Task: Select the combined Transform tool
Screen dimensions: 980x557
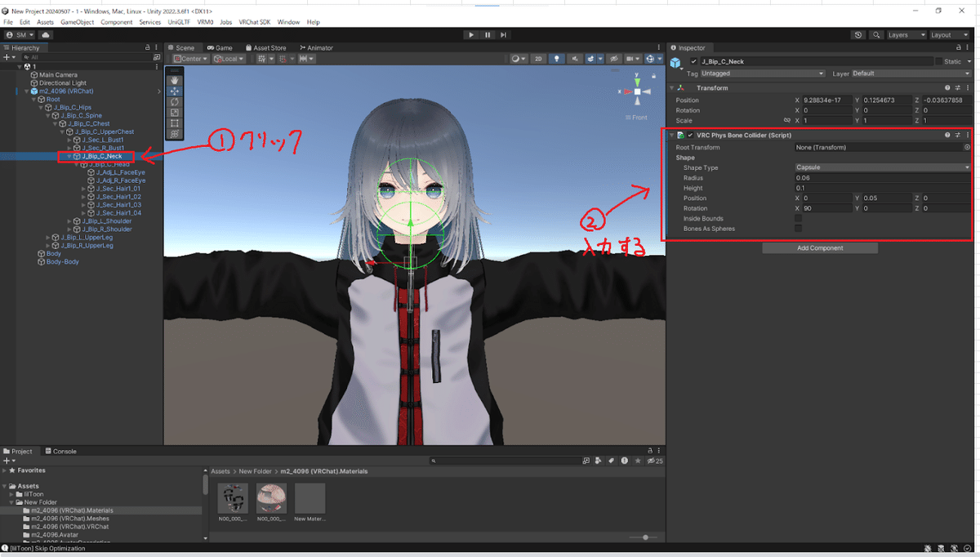Action: [x=175, y=134]
